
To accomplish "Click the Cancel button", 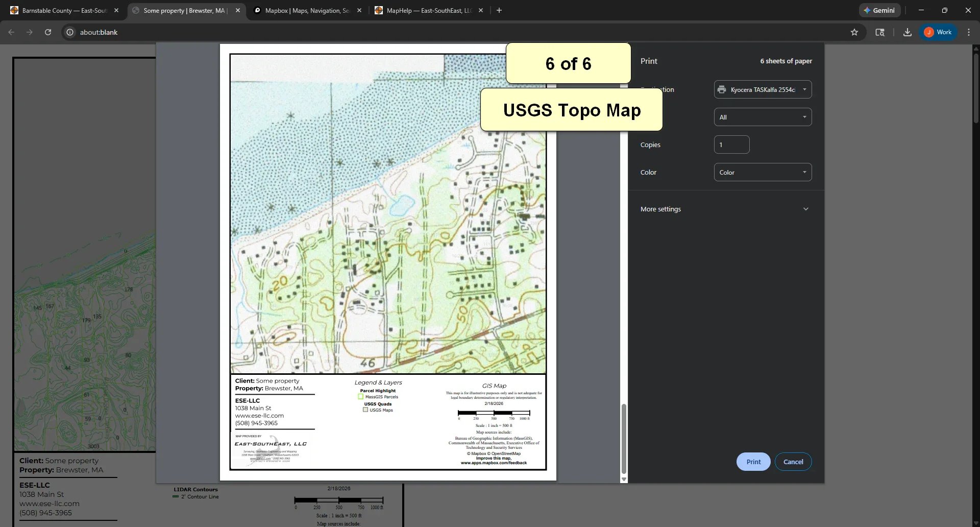I will pos(793,461).
